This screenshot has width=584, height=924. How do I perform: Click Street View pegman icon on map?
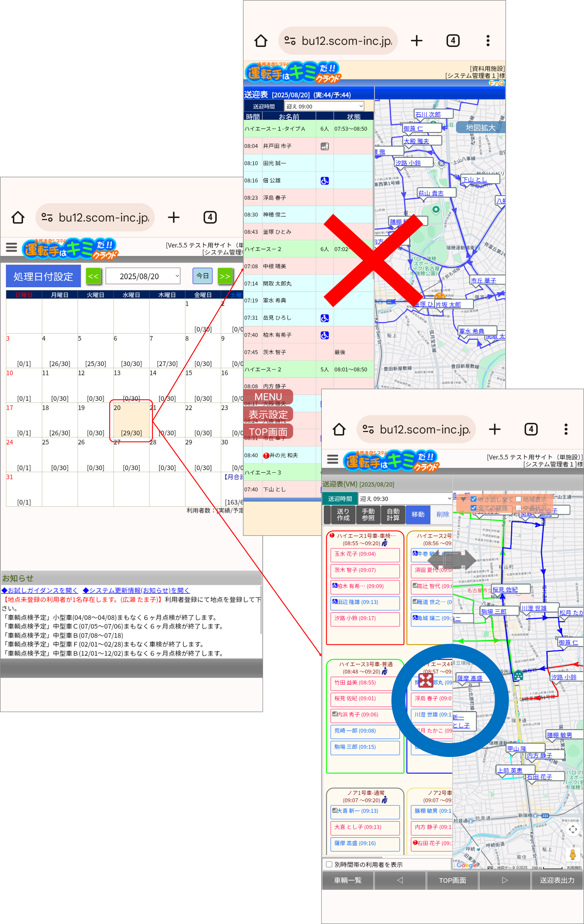tap(572, 855)
